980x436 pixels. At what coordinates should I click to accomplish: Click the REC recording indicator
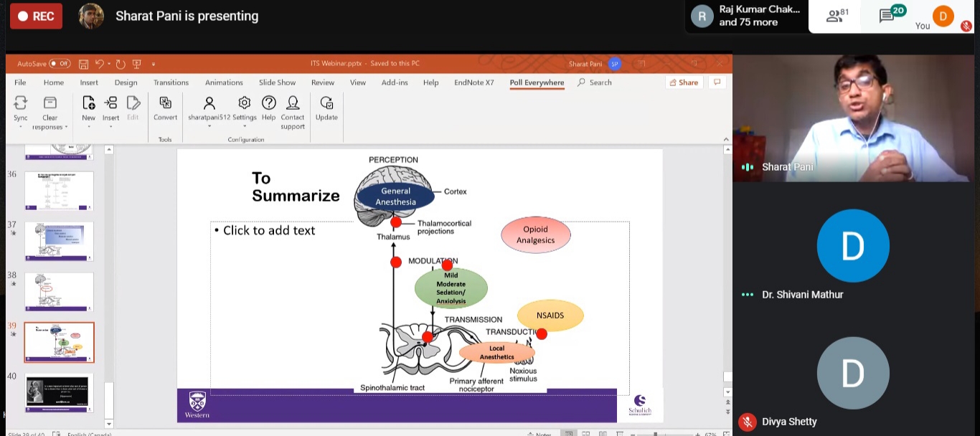36,16
